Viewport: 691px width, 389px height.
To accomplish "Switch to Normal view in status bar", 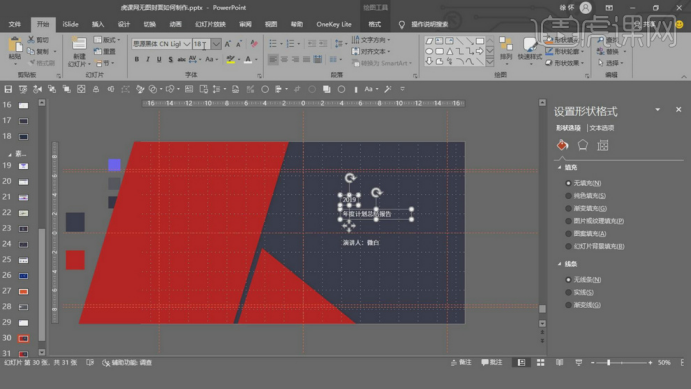I will pos(521,363).
